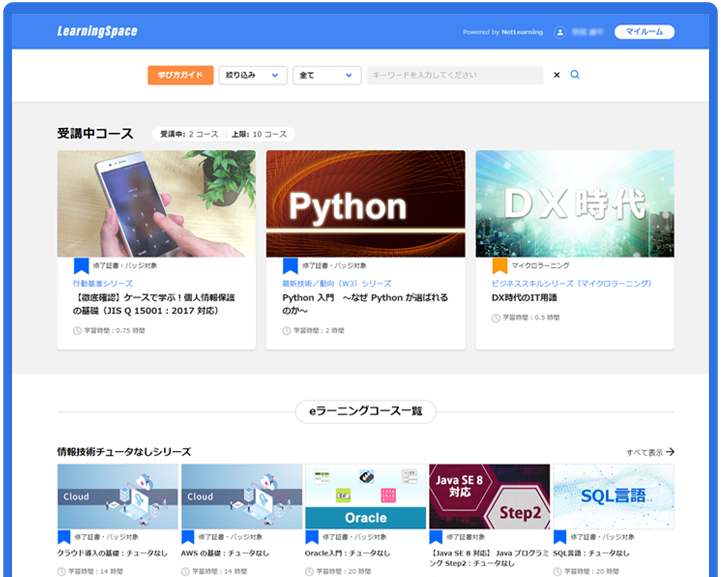Open the first Cloud thumbnail for クラウド導入の基礎
The width and height of the screenshot is (721, 577).
(x=118, y=497)
